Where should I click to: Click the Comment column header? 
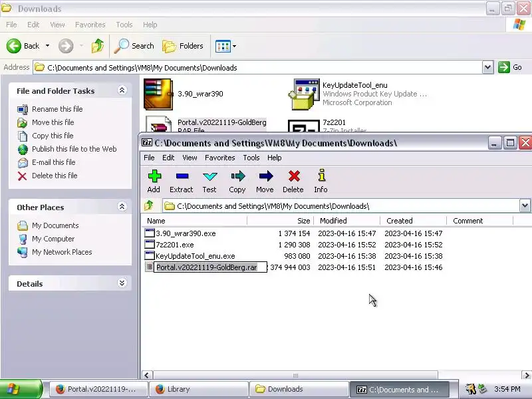tap(479, 221)
